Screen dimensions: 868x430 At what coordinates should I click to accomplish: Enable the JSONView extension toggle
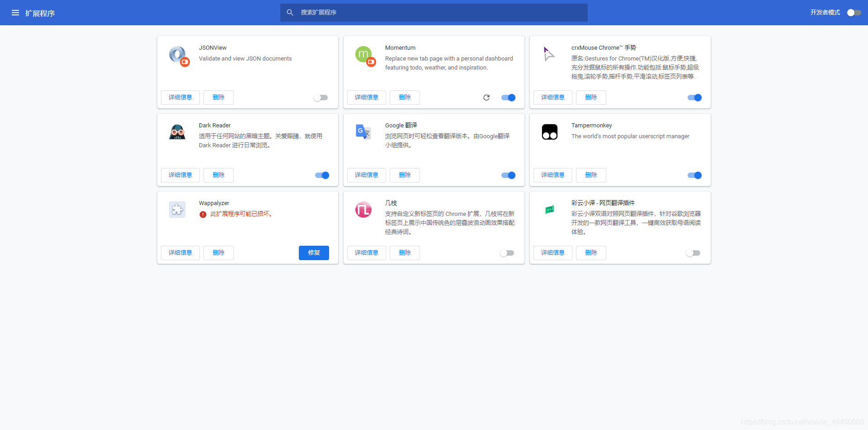point(321,98)
